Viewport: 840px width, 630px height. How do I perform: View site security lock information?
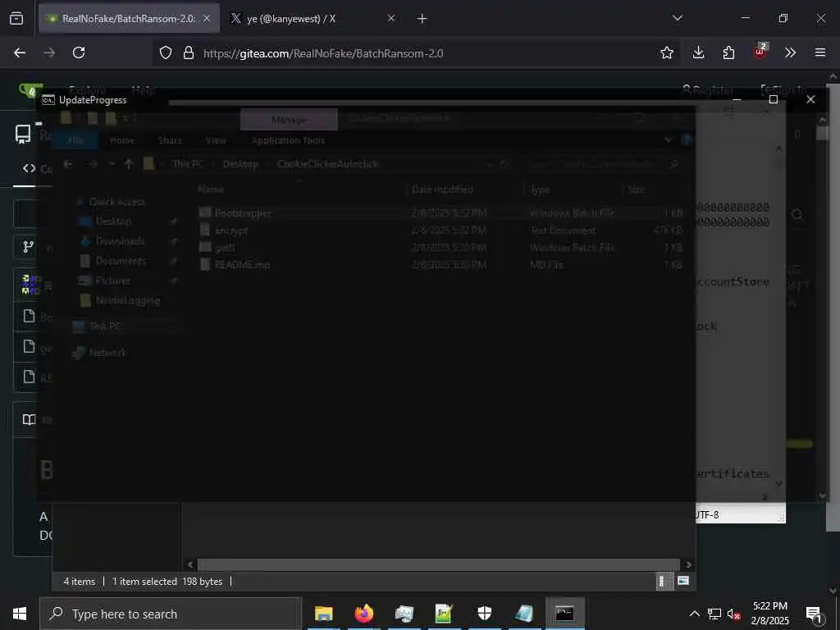189,52
